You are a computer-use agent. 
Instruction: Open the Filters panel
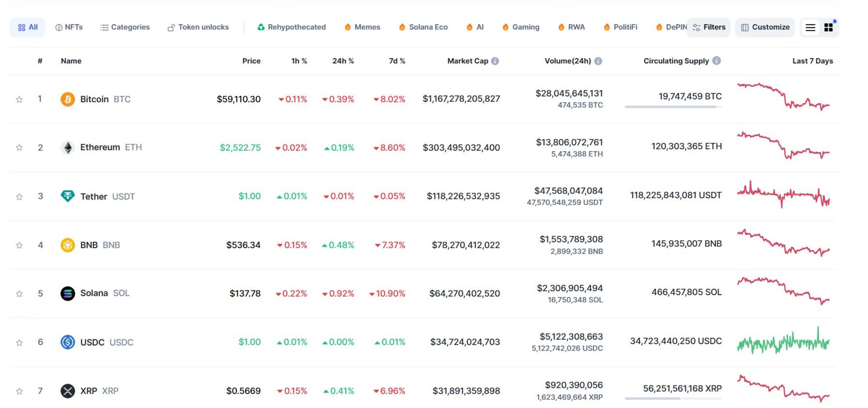click(x=708, y=27)
